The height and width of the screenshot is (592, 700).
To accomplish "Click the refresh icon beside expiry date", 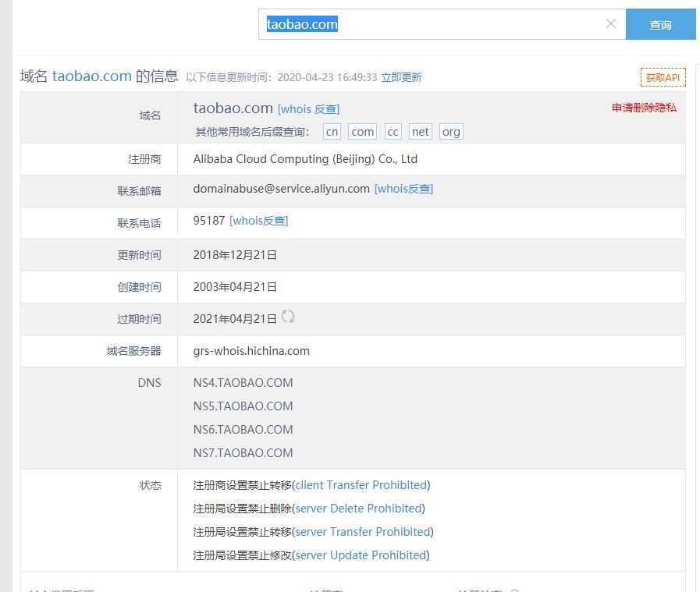I will point(288,317).
